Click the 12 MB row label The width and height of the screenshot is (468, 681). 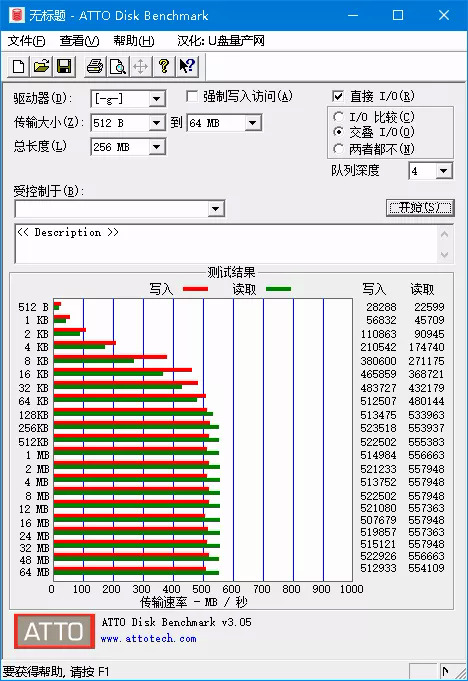click(x=33, y=509)
